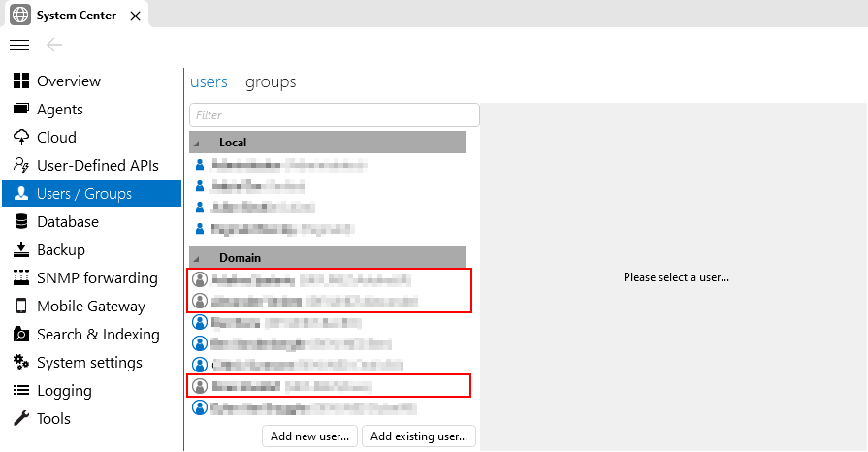Select the Search & Indexing icon

click(21, 334)
